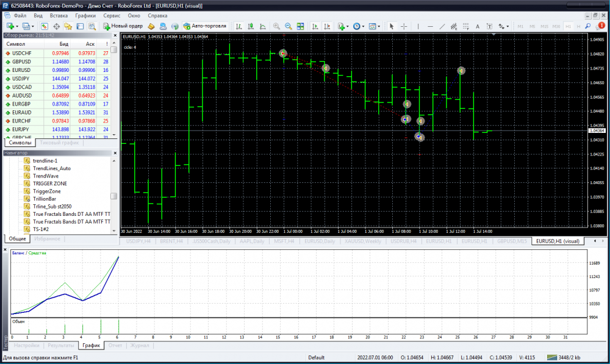Expand the Templates dropdown arrow
610x364 pixels.
(x=379, y=26)
